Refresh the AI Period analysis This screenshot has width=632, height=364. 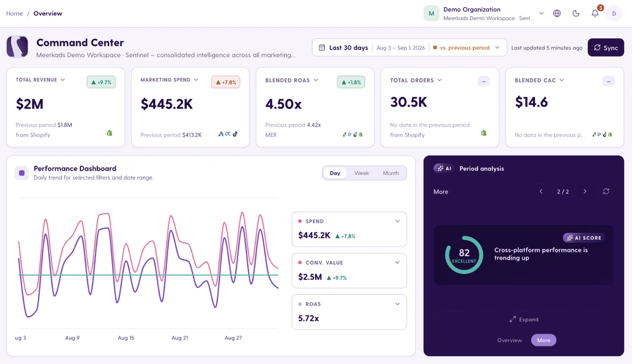tap(606, 191)
